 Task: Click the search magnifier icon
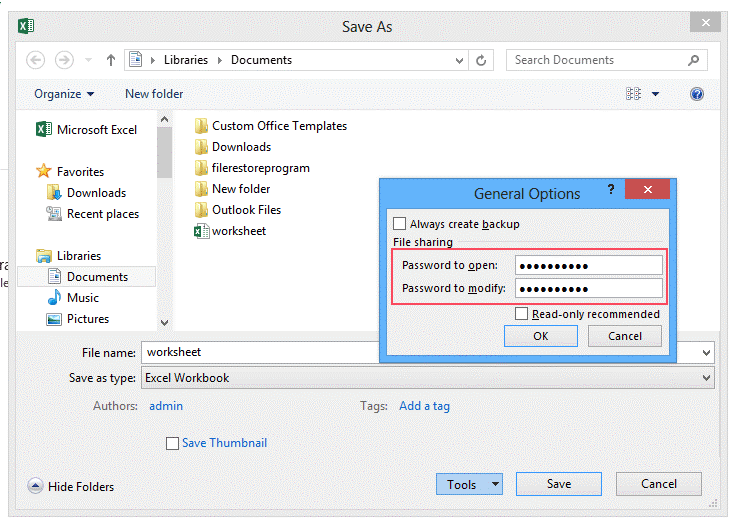(693, 60)
